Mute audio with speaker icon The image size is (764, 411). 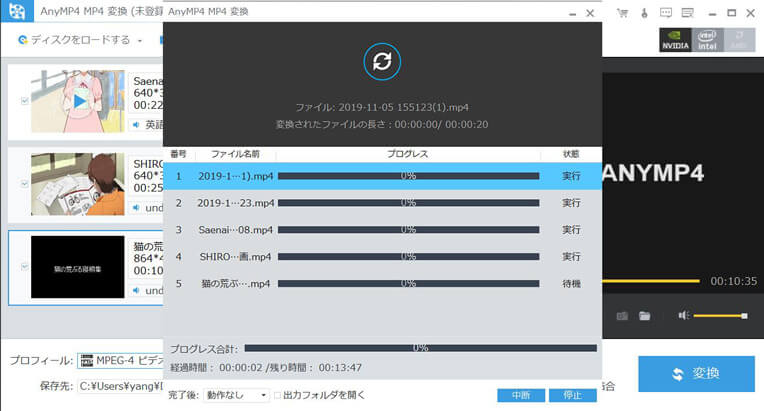[x=684, y=316]
